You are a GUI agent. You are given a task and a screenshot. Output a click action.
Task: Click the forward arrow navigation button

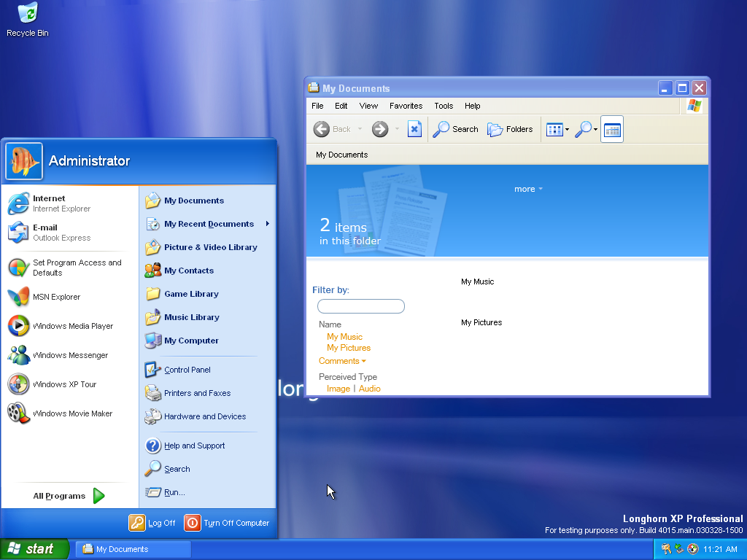[x=379, y=129]
